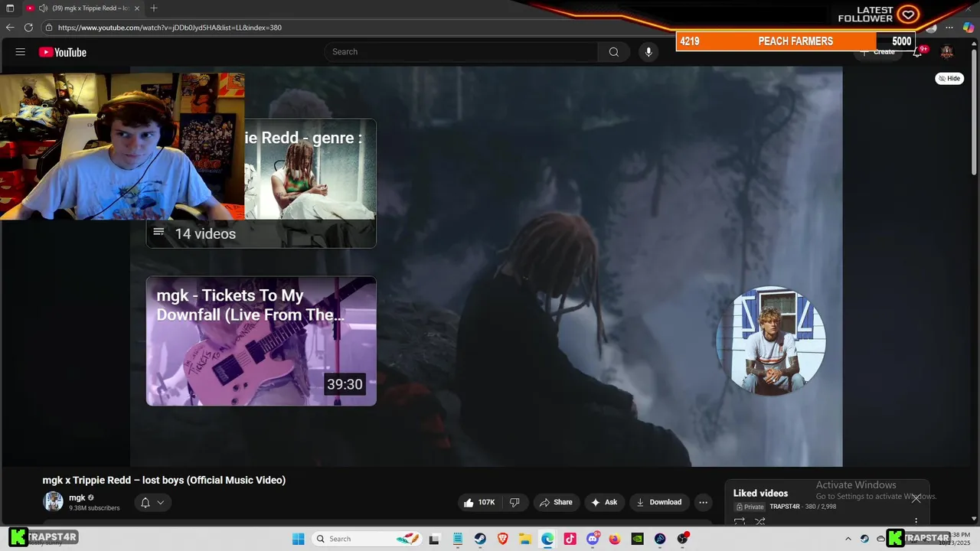The image size is (980, 551).
Task: Focus the YouTube search field
Action: pyautogui.click(x=462, y=52)
